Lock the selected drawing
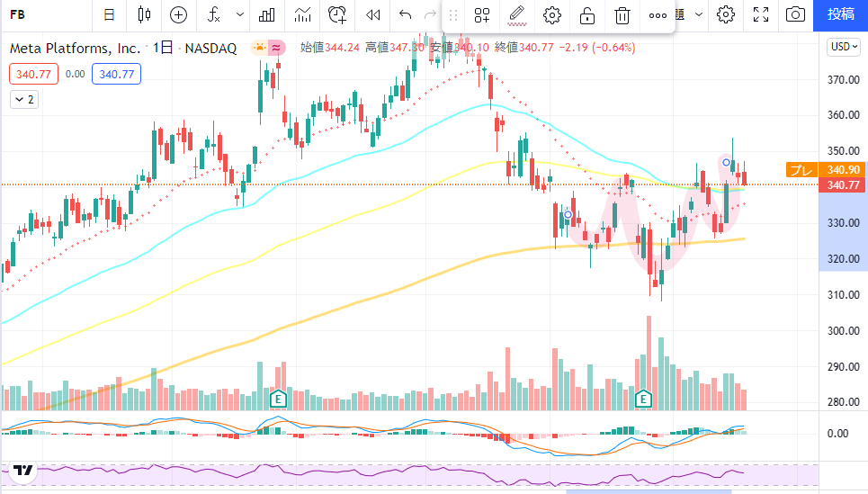 pyautogui.click(x=586, y=15)
